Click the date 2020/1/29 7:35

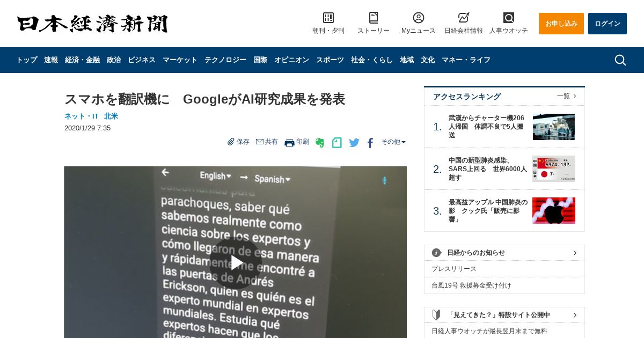(87, 128)
